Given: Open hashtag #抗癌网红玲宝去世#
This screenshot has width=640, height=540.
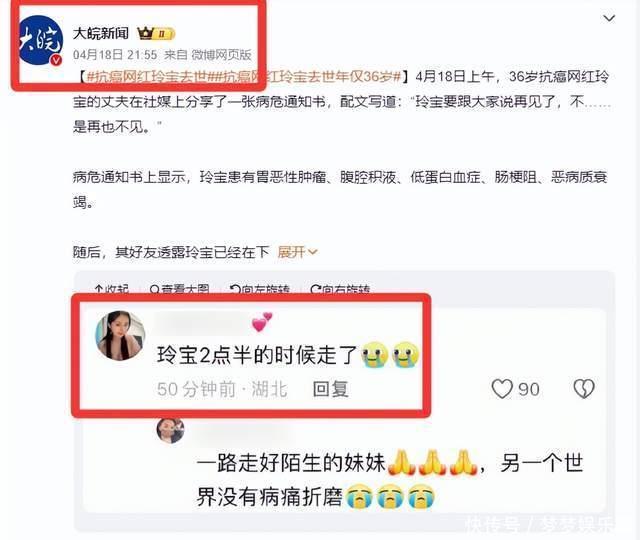Looking at the screenshot, I should click(147, 76).
